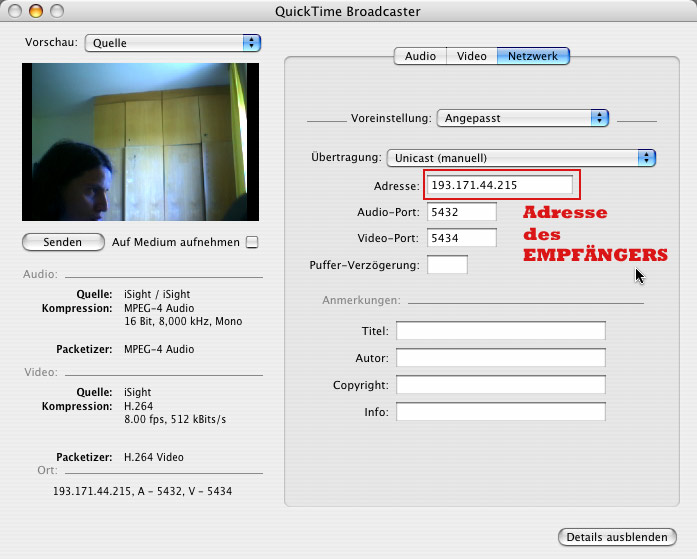Screen dimensions: 697x559
Task: Close the QuickTime Broadcaster window
Action: [x=15, y=11]
